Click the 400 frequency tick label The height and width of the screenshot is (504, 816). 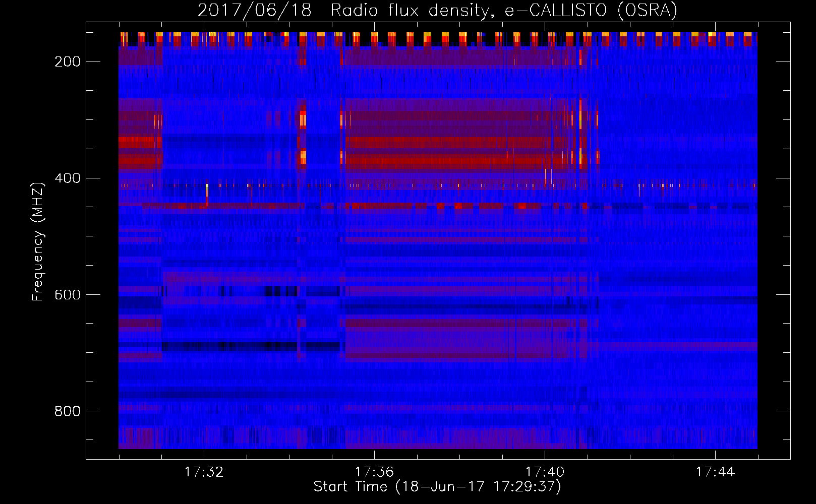68,178
